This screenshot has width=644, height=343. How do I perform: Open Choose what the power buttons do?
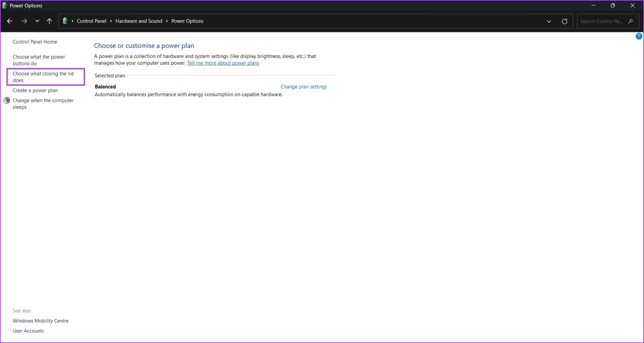39,60
